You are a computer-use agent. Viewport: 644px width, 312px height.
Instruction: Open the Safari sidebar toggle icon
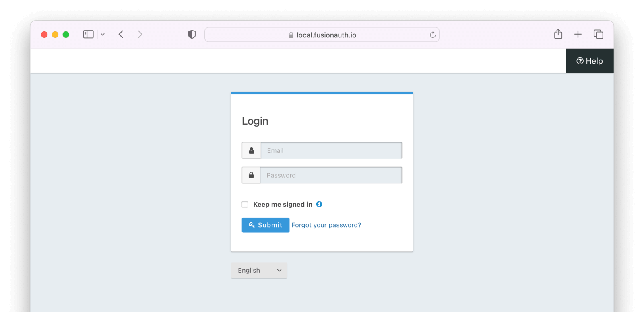point(88,35)
